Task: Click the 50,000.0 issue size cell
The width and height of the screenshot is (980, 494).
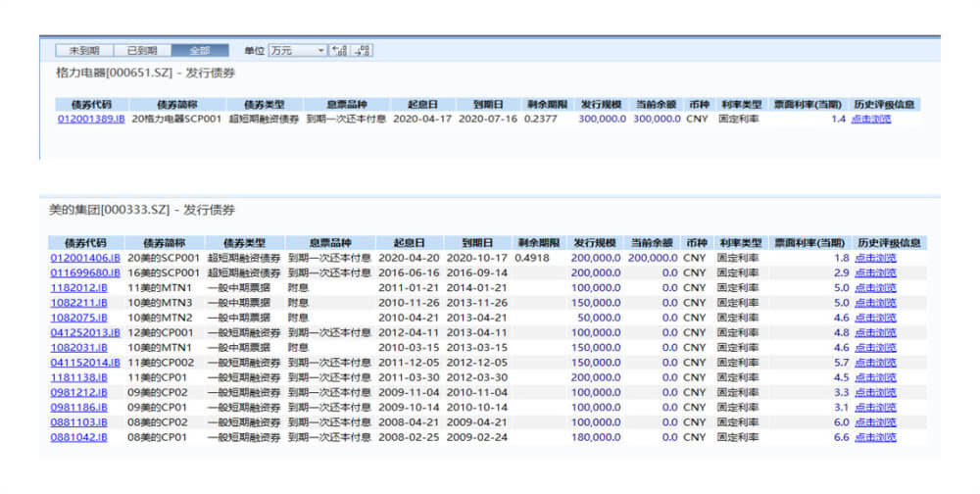Action: click(x=599, y=318)
